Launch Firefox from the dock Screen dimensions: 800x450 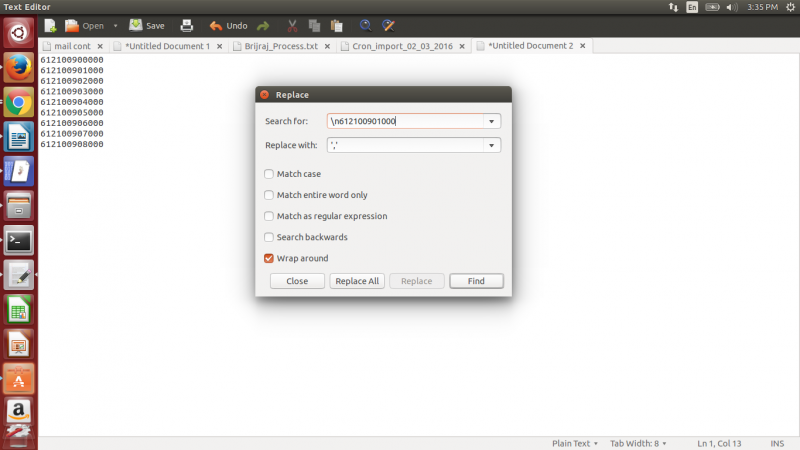point(19,67)
